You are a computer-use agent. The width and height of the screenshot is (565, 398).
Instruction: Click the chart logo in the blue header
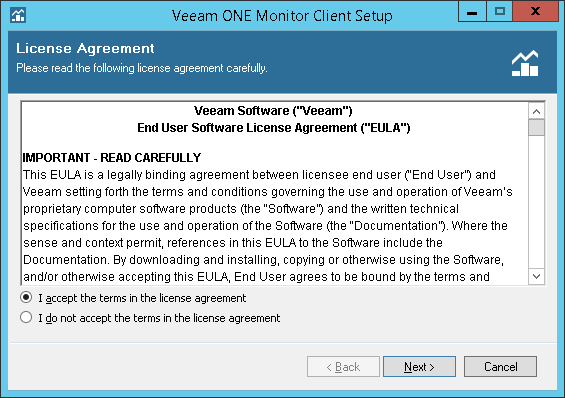(525, 63)
